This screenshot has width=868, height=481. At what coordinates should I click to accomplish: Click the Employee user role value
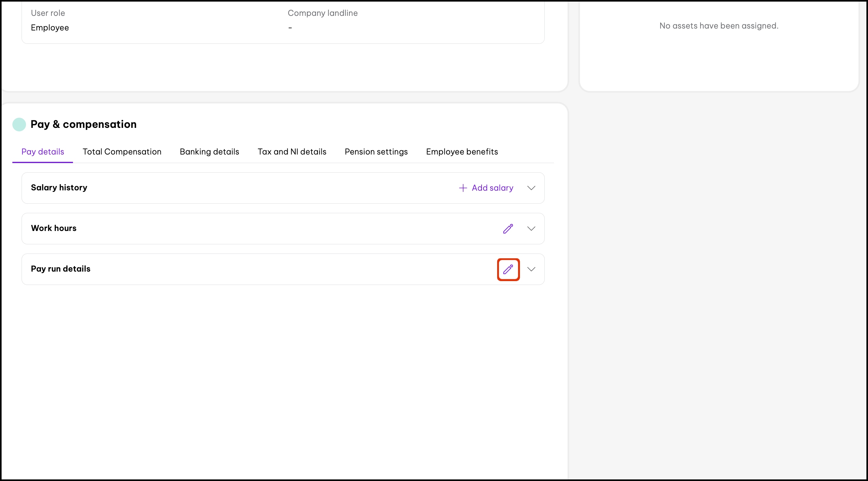tap(50, 28)
